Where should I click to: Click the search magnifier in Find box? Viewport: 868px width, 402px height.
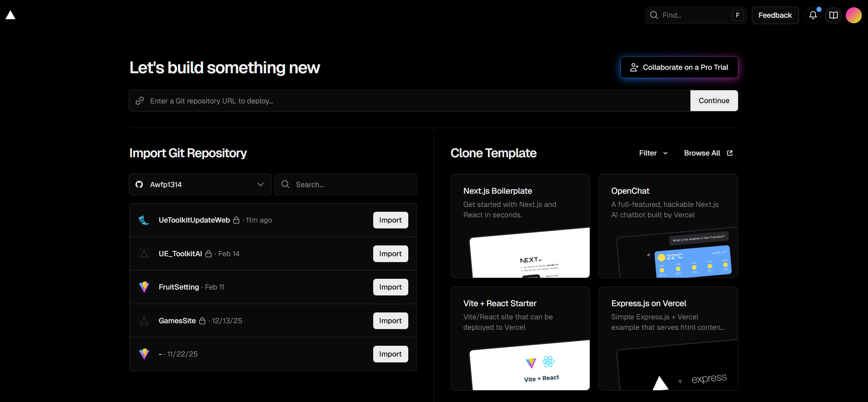(x=654, y=15)
